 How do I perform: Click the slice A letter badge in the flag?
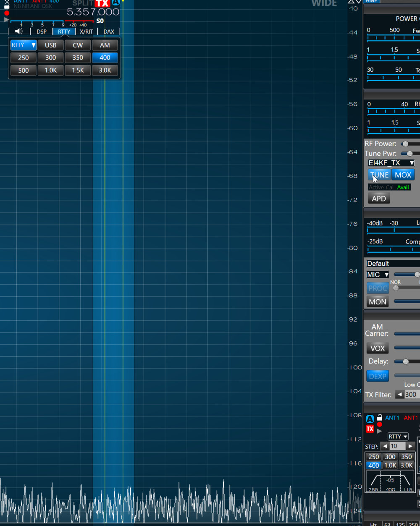pos(115,3)
